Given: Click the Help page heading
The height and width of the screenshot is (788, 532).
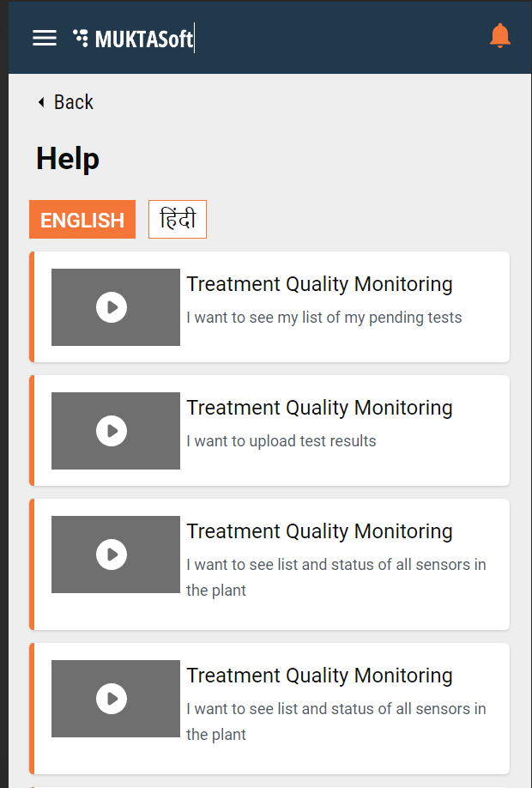Looking at the screenshot, I should [68, 159].
